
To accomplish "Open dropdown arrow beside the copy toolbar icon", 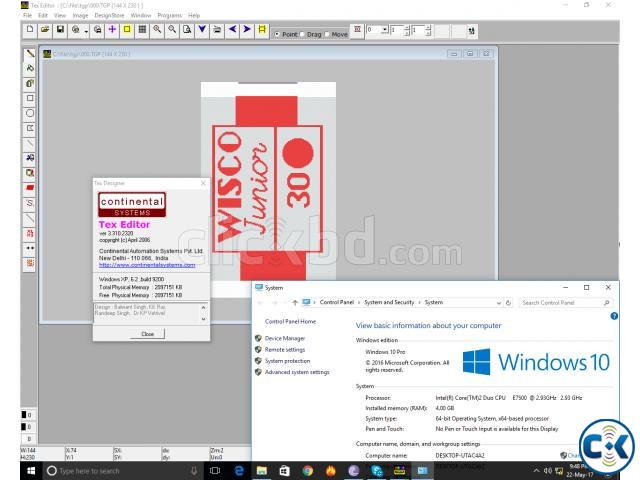I will (86, 31).
